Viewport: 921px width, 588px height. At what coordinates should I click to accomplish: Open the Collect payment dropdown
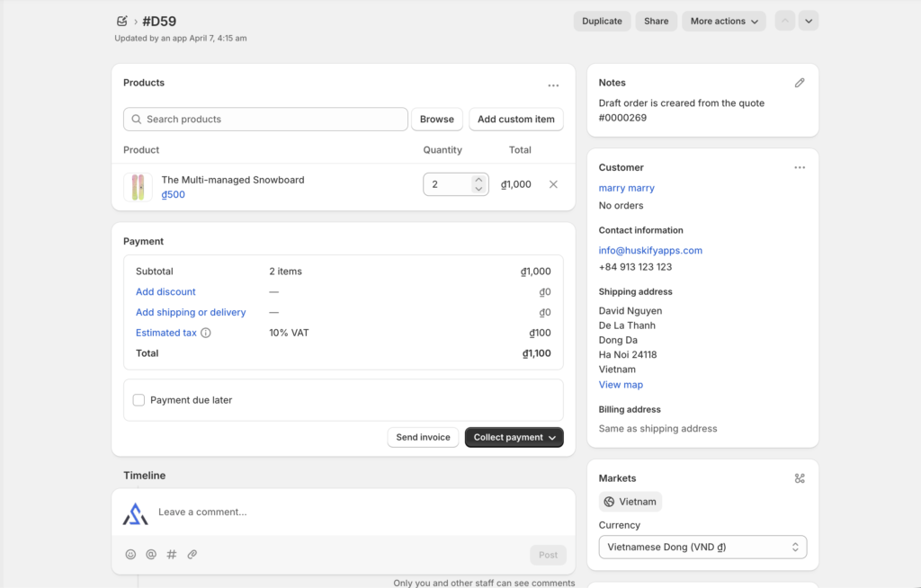click(514, 437)
